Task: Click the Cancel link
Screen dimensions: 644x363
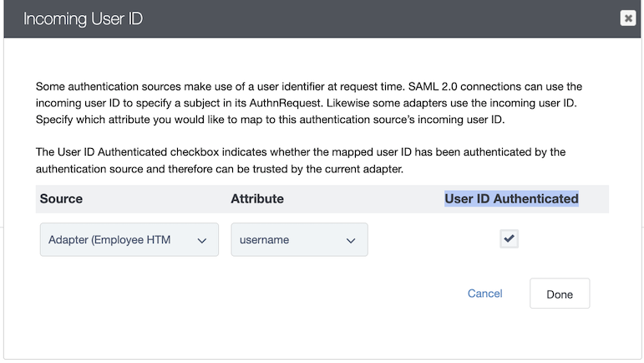Action: (484, 294)
